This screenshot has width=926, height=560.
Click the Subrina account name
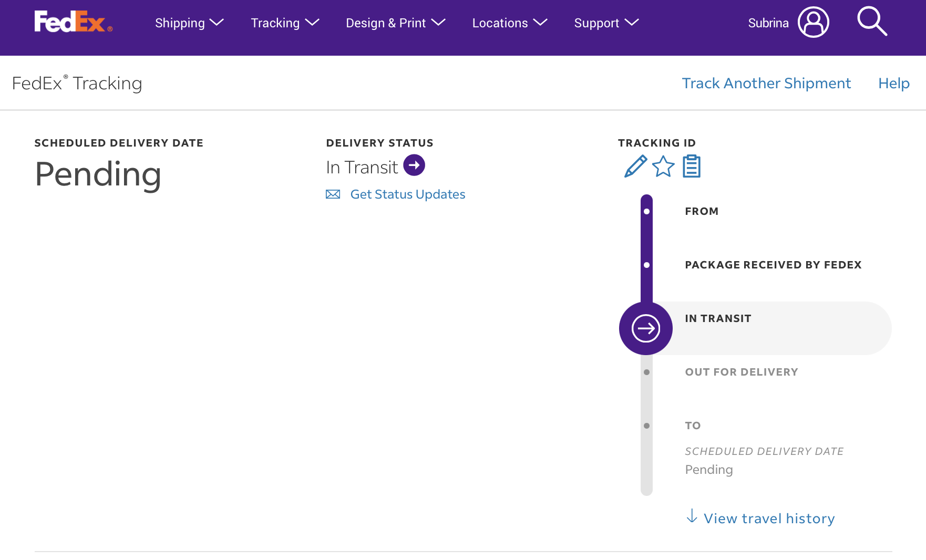[768, 23]
